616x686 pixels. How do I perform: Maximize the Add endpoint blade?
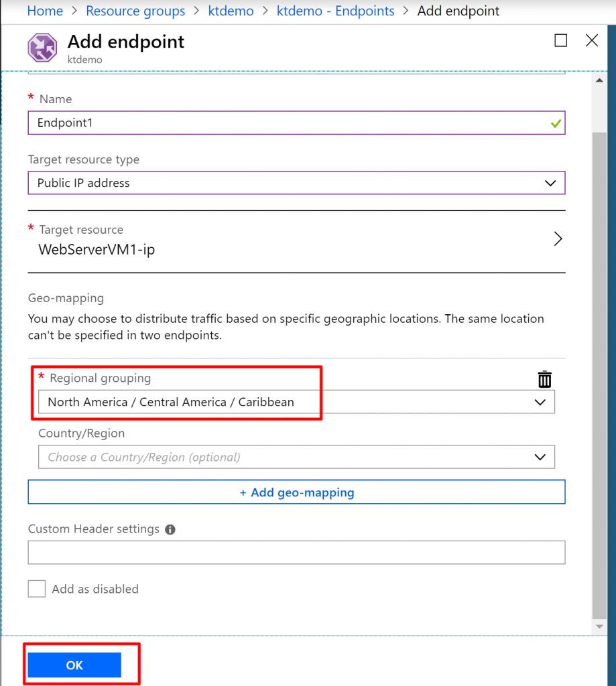[561, 40]
